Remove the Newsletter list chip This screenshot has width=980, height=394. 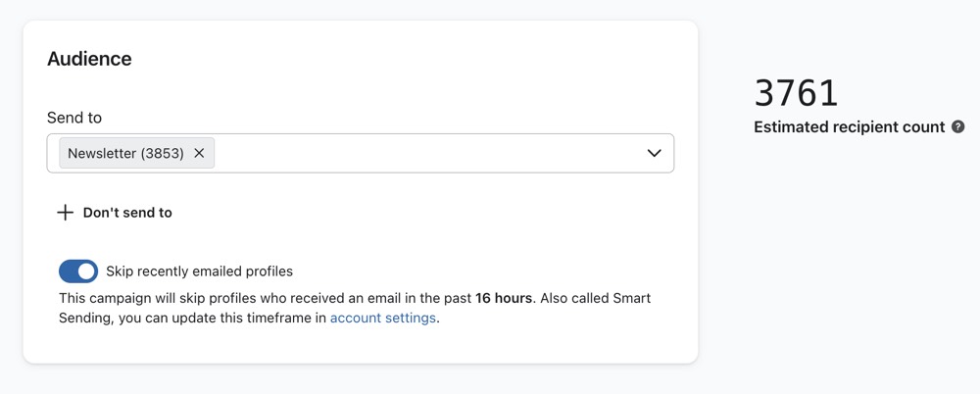[x=199, y=153]
